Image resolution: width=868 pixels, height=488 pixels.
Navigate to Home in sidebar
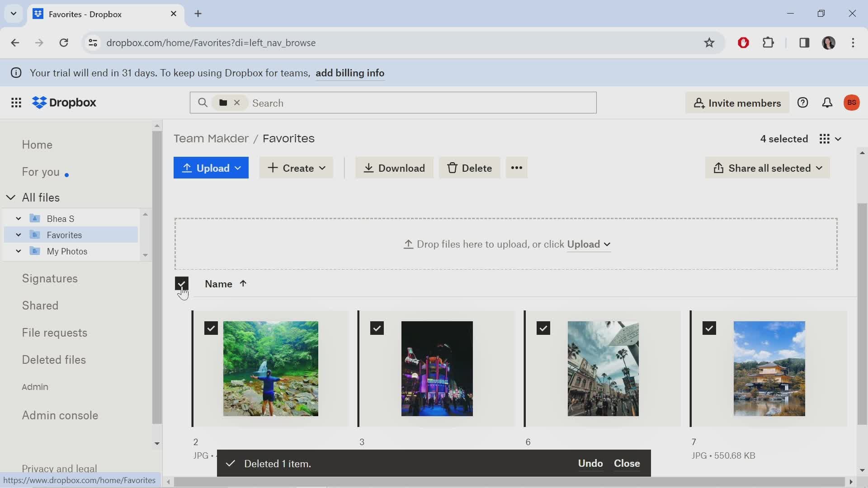coord(38,144)
